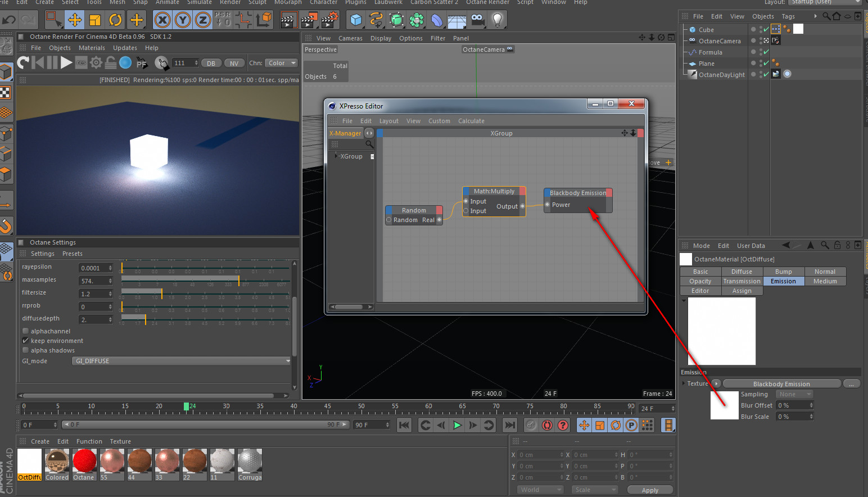Click the NV button in Octane toolbar
The width and height of the screenshot is (868, 497).
234,63
